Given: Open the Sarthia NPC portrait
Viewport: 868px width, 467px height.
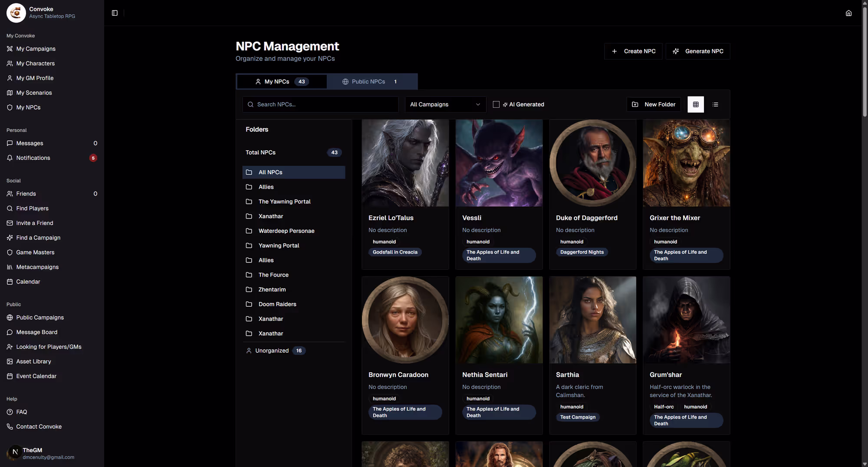Looking at the screenshot, I should [593, 320].
